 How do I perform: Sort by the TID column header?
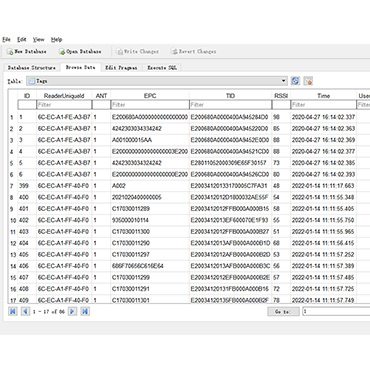tap(230, 96)
